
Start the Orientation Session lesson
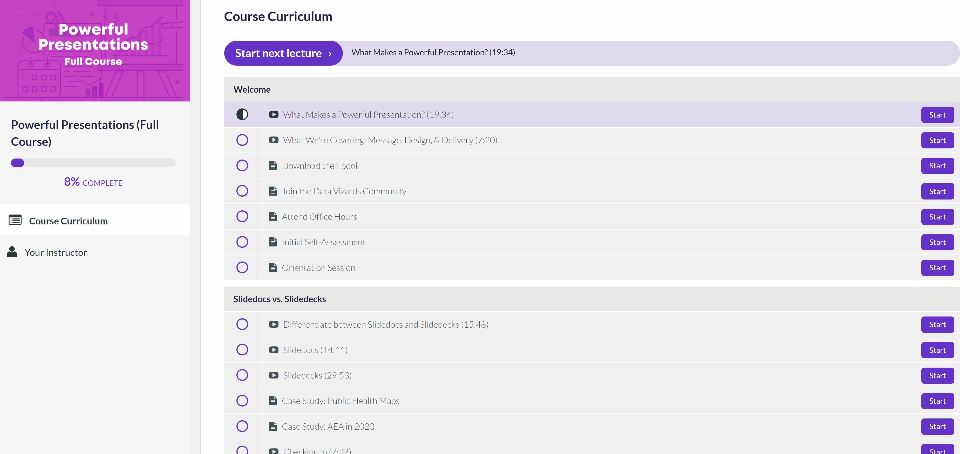click(x=937, y=268)
